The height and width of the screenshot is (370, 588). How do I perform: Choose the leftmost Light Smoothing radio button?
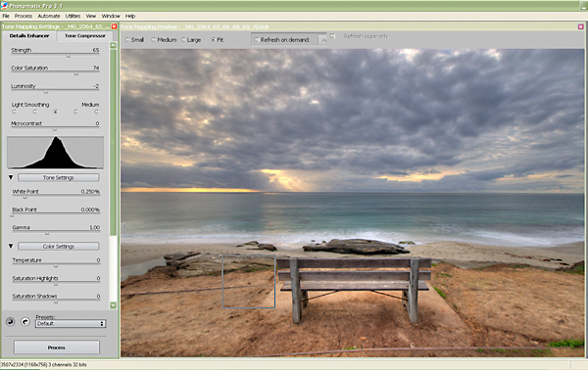[15, 112]
